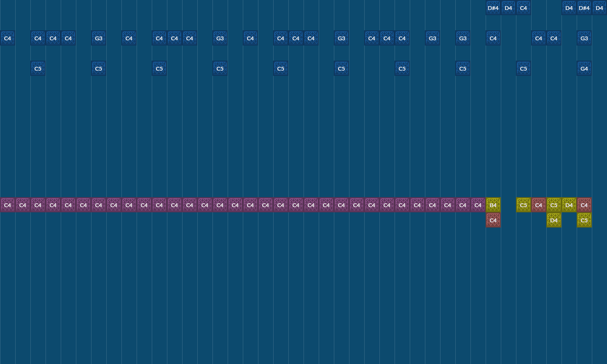This screenshot has width=607, height=364.
Task: Click the leftmost blue C5 note
Action: (38, 68)
